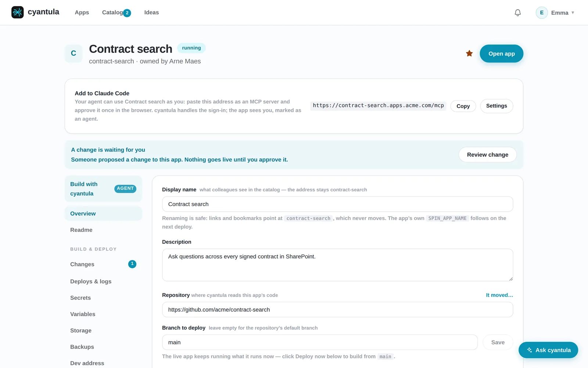The width and height of the screenshot is (588, 368).
Task: Click the Description text area
Action: [337, 265]
